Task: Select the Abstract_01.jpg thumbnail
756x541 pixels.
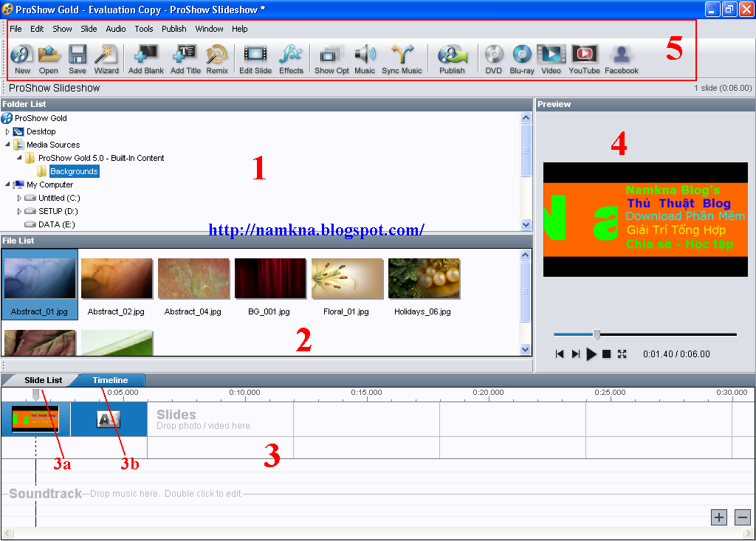Action: (40, 284)
